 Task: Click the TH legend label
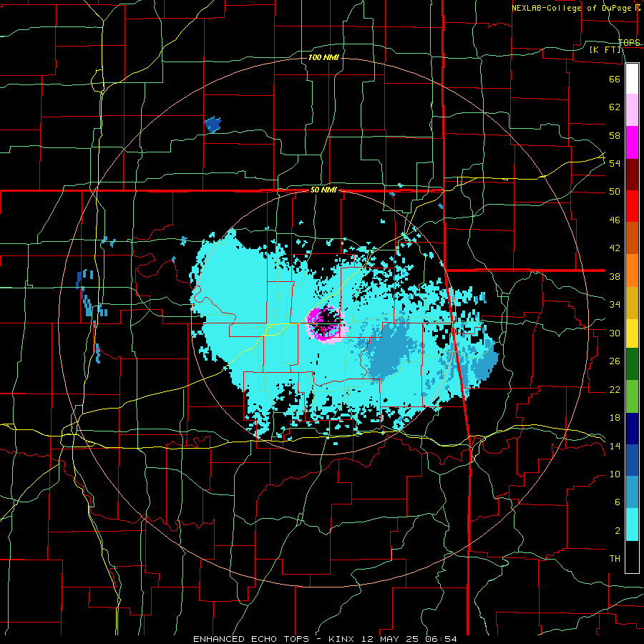(x=615, y=559)
